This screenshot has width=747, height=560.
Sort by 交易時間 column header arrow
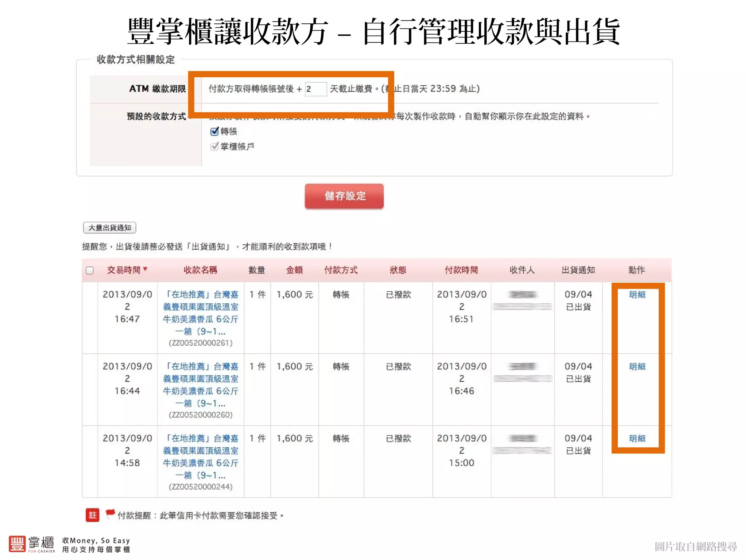coord(145,269)
